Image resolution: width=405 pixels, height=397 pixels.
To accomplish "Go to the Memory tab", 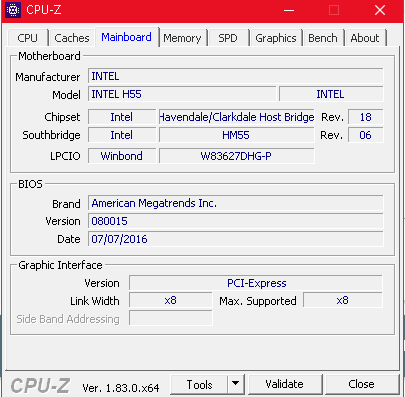I will [x=182, y=38].
